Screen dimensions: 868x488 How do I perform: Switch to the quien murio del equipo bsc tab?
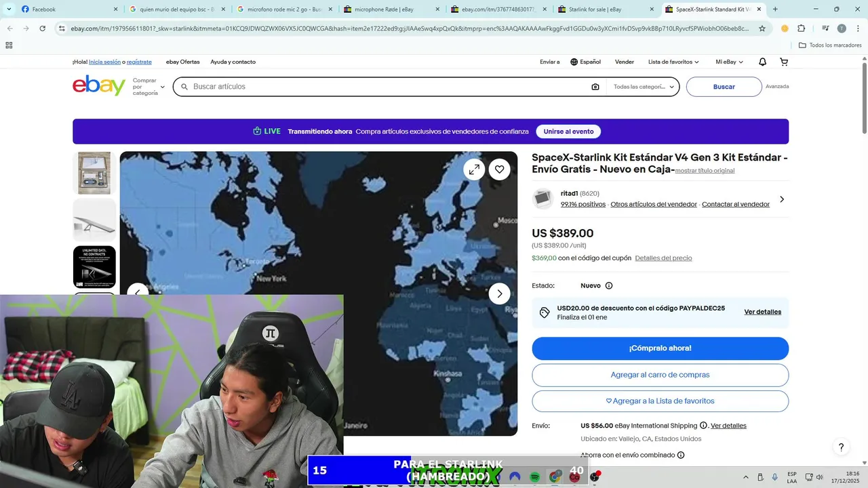coord(176,9)
